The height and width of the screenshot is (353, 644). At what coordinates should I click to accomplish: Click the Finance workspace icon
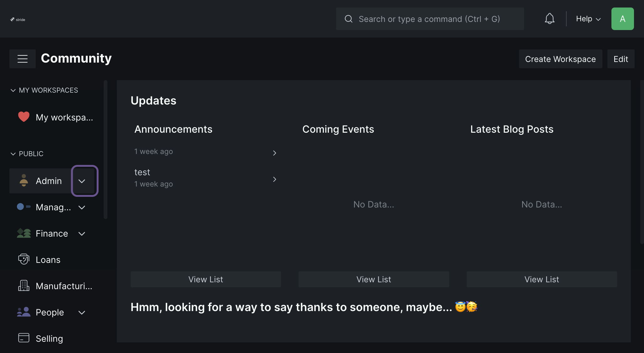24,233
